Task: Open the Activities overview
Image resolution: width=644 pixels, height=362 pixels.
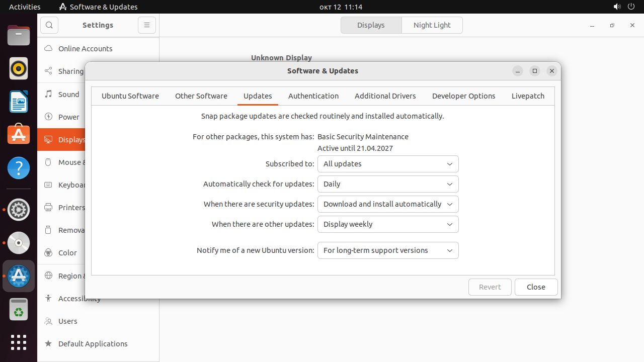Action: pos(25,7)
